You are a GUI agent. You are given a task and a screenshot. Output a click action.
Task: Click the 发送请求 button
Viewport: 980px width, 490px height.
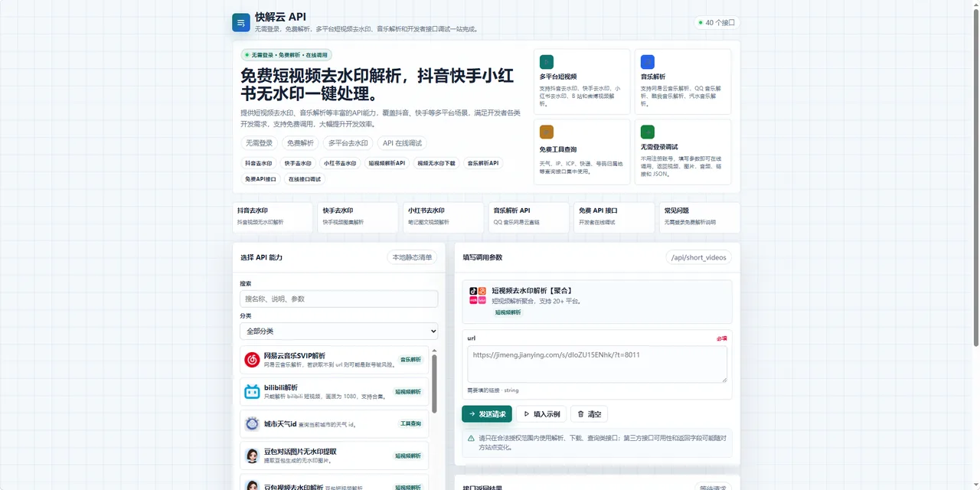(487, 414)
